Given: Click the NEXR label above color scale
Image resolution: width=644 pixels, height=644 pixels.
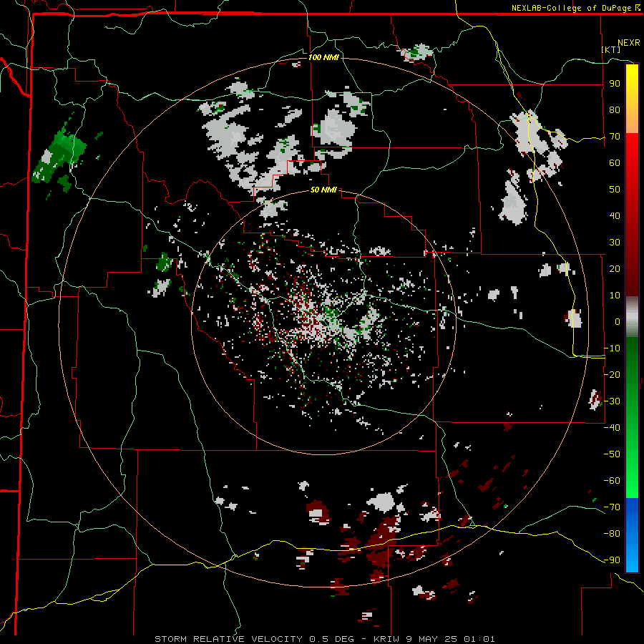Looking at the screenshot, I should pos(628,43).
